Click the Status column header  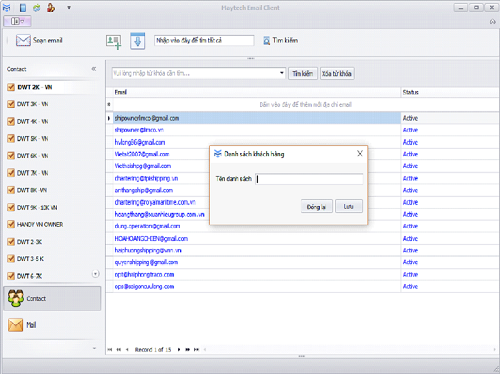(449, 92)
